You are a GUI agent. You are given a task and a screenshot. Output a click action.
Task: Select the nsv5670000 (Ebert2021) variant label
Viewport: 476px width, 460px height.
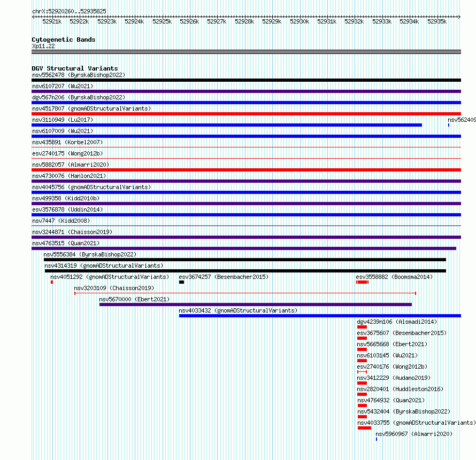pos(134,299)
